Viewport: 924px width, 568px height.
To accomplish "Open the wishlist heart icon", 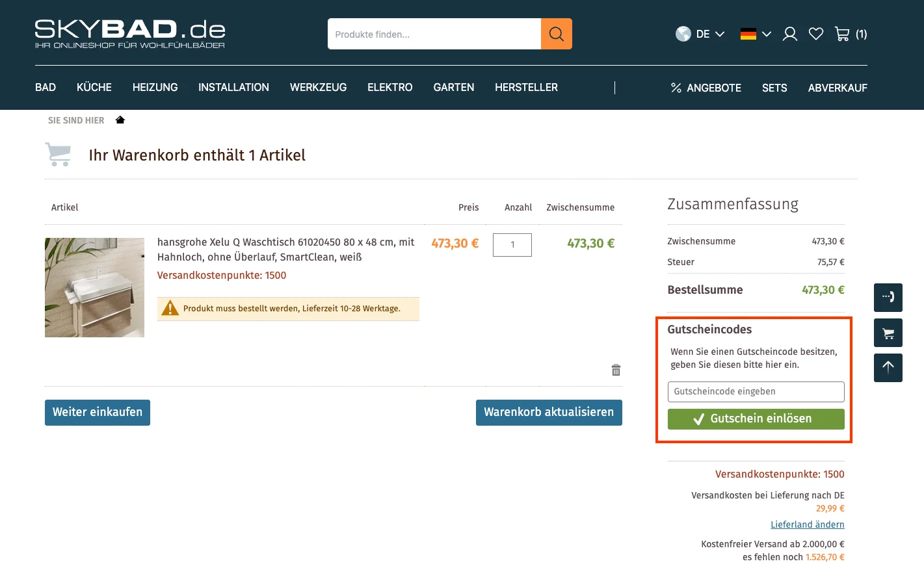I will click(816, 34).
